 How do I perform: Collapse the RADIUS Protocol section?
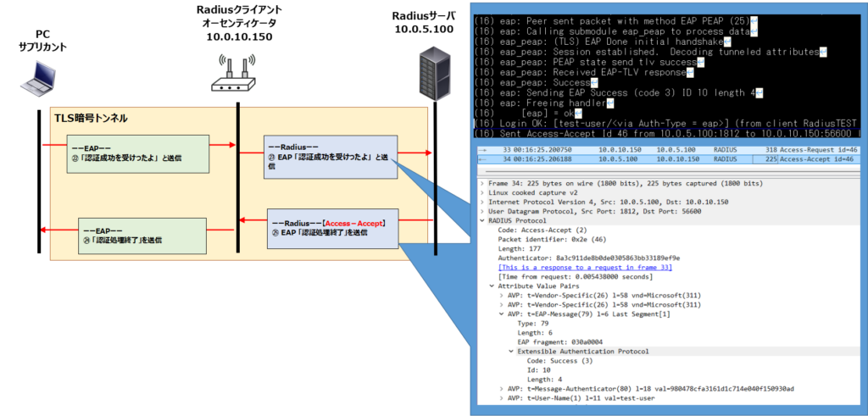tap(482, 224)
